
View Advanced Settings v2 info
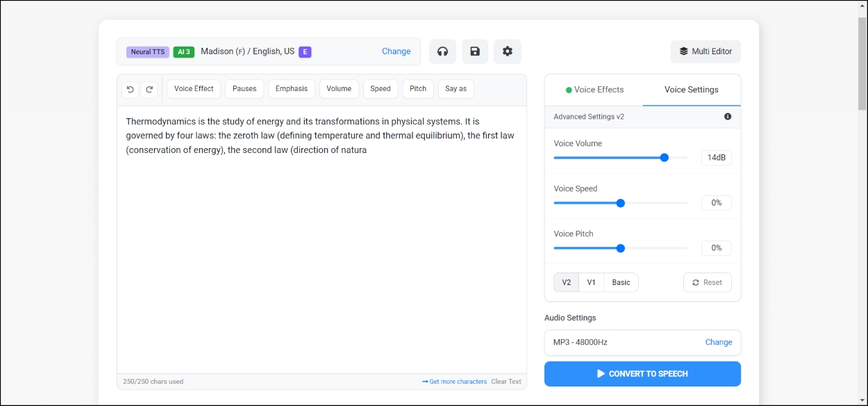coord(728,116)
